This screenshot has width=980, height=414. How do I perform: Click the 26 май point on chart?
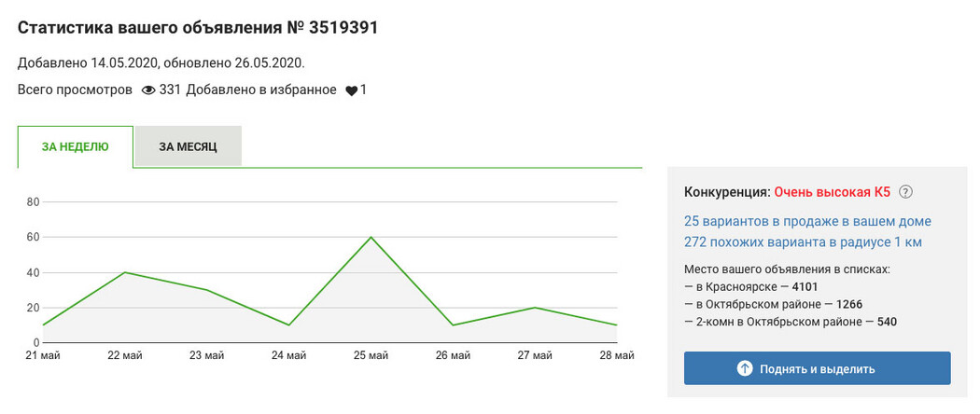click(454, 324)
